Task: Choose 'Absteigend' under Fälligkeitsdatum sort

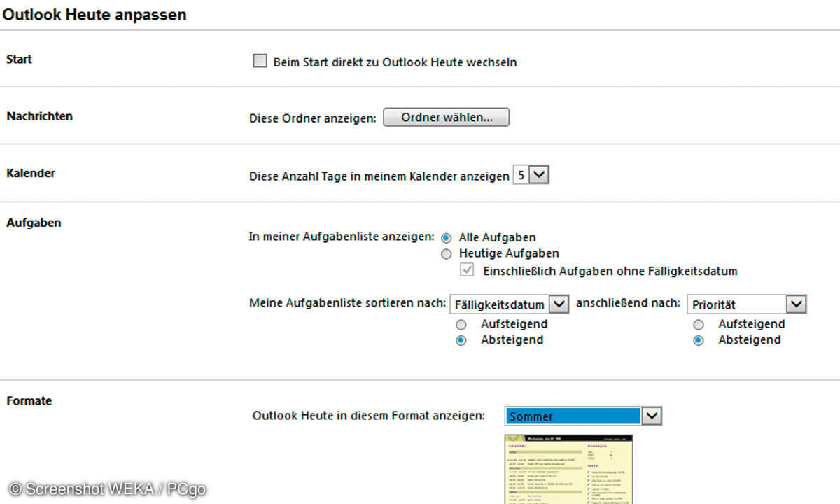Action: coord(461,341)
